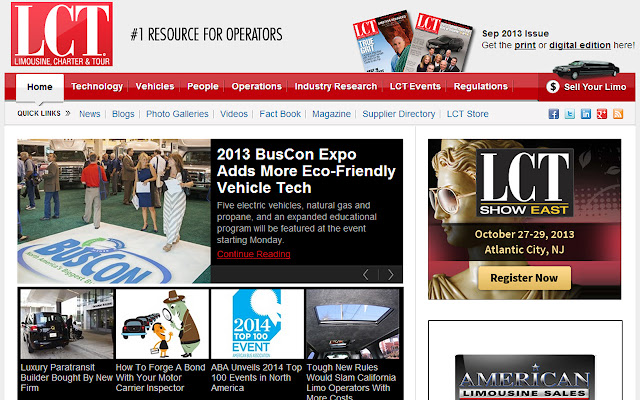640x400 pixels.
Task: Open the 2013 BusCon Expo headline
Action: (x=306, y=171)
